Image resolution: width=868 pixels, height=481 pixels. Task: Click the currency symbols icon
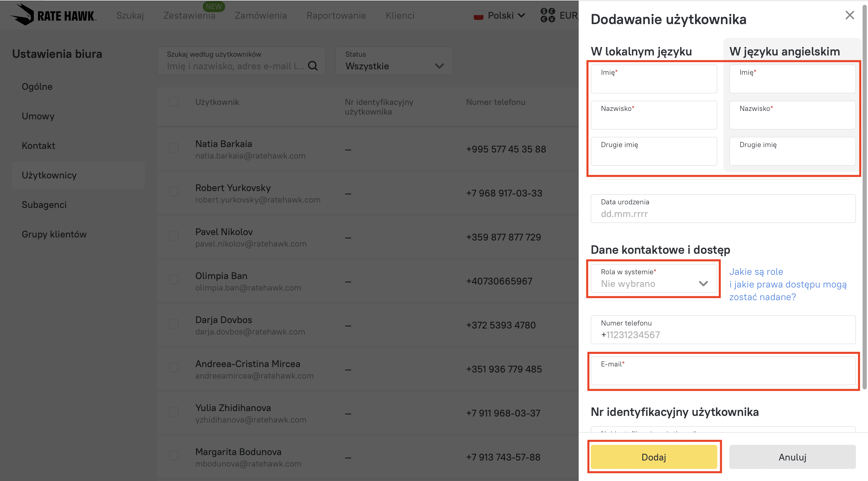pos(548,15)
